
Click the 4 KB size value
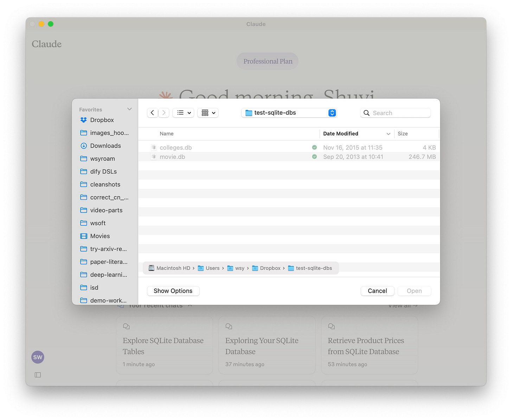(x=429, y=148)
